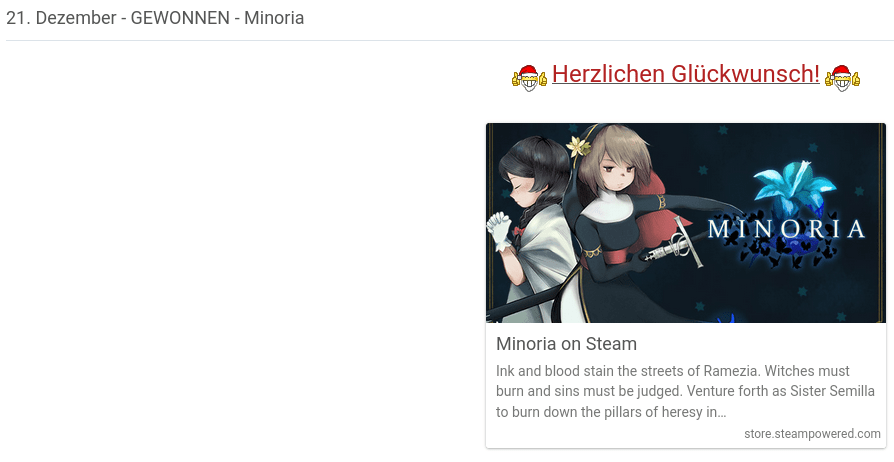This screenshot has width=894, height=462.
Task: Click the yellow flower hair ornament
Action: click(x=579, y=147)
